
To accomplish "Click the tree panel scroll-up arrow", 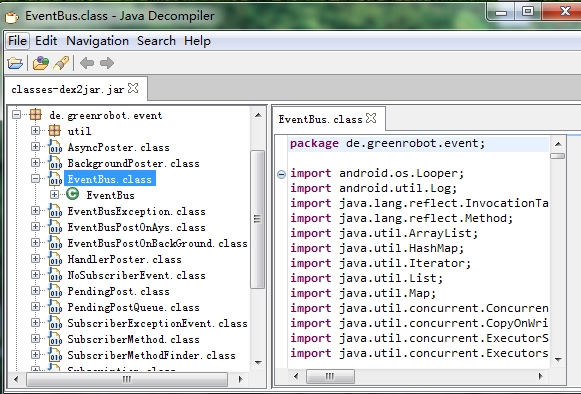I will (258, 115).
